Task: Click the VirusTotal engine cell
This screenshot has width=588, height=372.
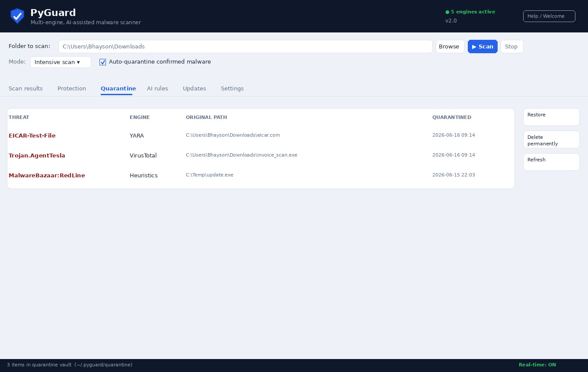Action: point(143,155)
